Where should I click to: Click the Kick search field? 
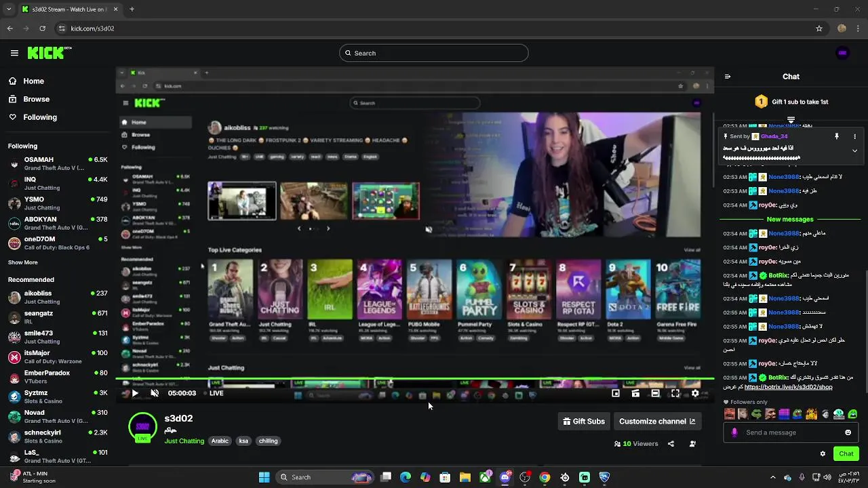[x=433, y=53]
